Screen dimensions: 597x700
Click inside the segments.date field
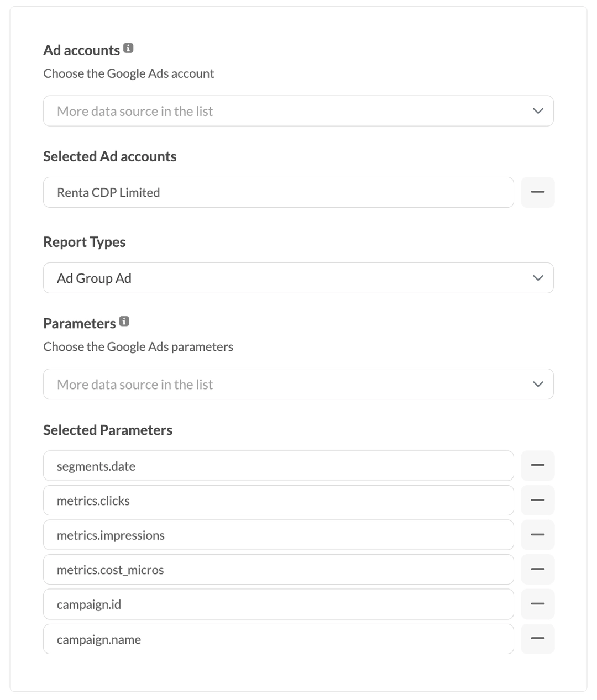(x=221, y=465)
